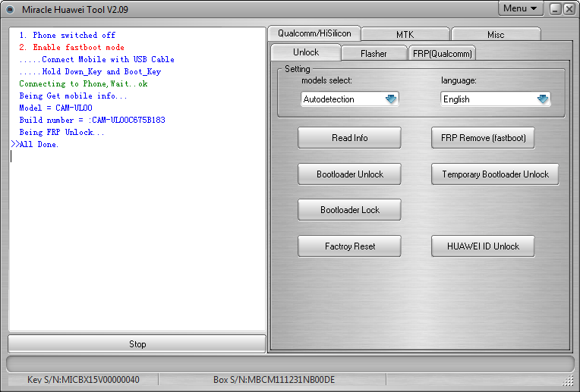Click the 'Model = CAM-UL00' log line
This screenshot has width=580, height=392.
point(55,108)
